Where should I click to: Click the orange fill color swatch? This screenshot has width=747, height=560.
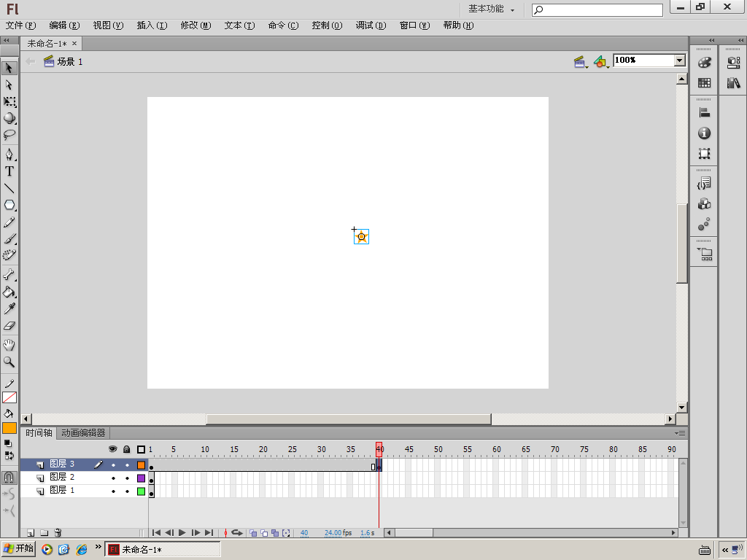(9, 428)
